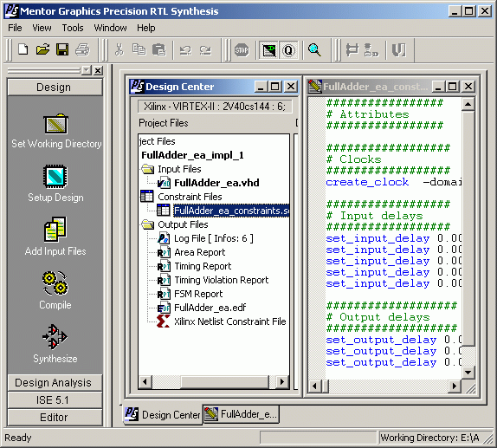Switch to the FullAdder_e... bottom tab
Viewport: 497px width, 448px height.
click(x=242, y=414)
